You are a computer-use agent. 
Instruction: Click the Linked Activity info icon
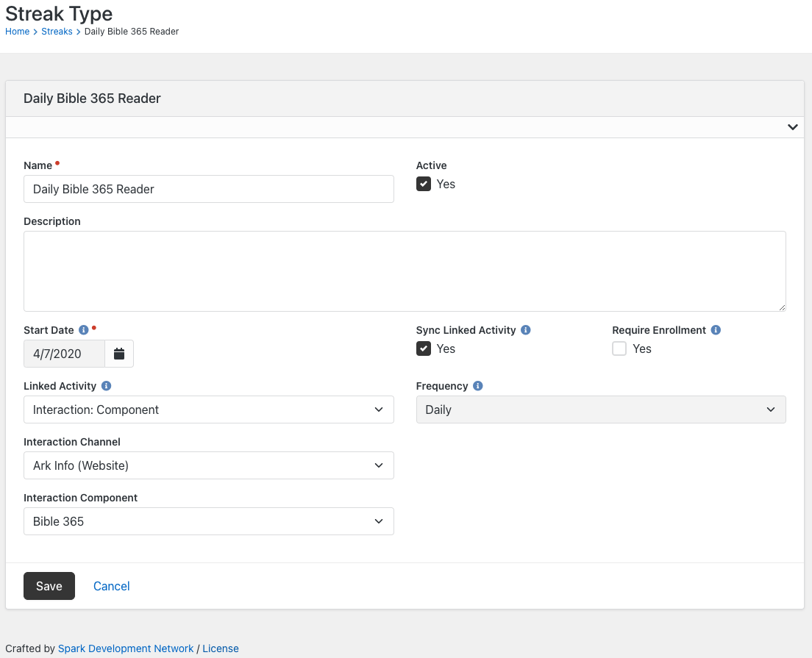click(x=106, y=386)
